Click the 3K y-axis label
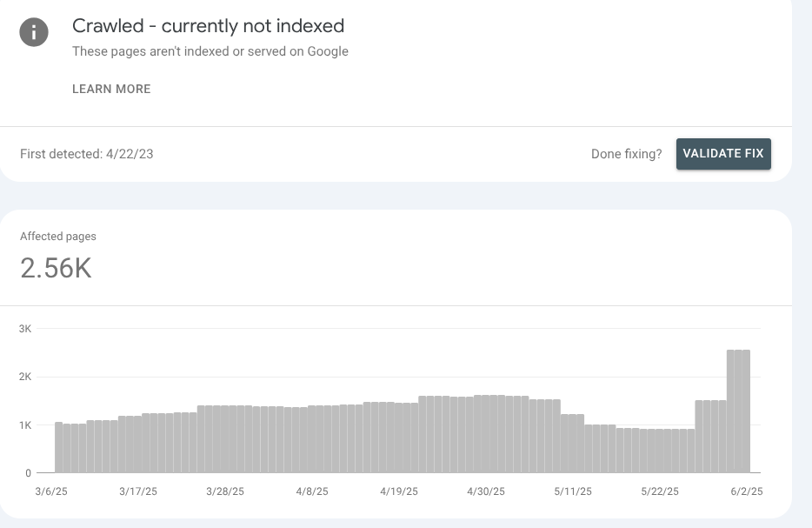812x528 pixels. pos(24,329)
